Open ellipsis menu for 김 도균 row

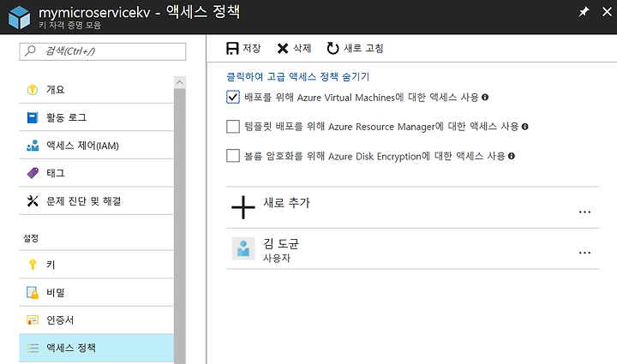point(584,253)
